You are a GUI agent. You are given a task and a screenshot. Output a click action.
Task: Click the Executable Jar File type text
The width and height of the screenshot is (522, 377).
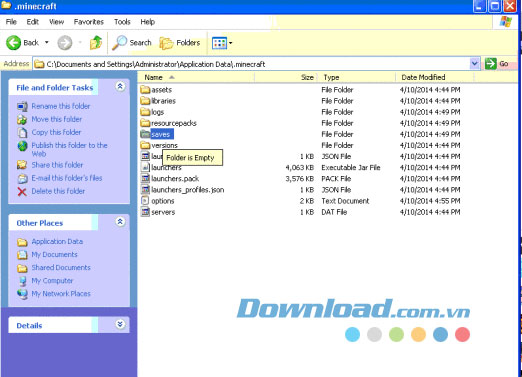(351, 167)
